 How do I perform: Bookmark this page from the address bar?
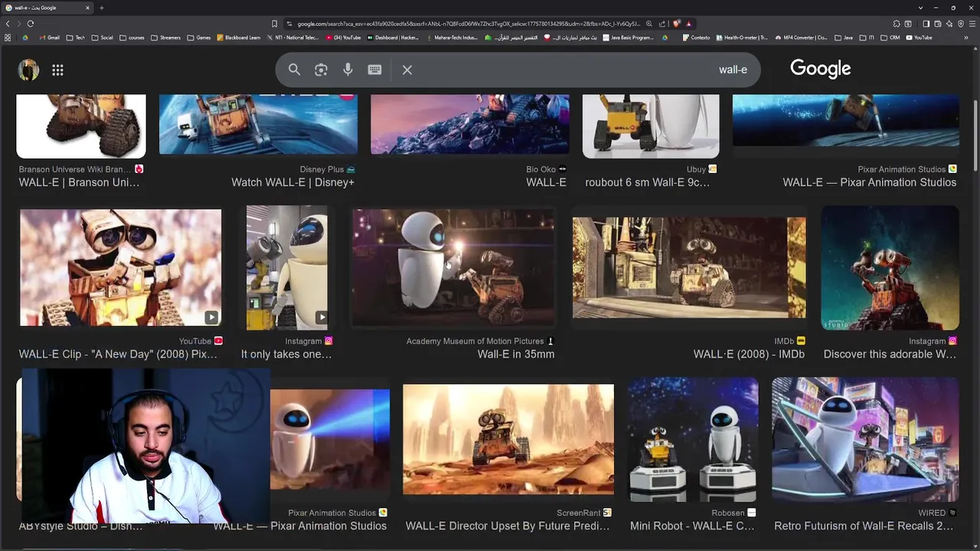click(x=274, y=24)
